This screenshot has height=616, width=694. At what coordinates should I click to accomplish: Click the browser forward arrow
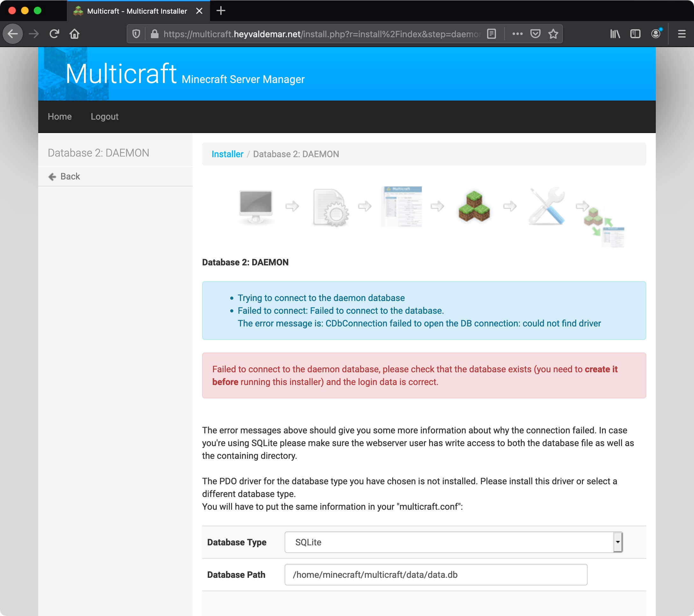34,34
